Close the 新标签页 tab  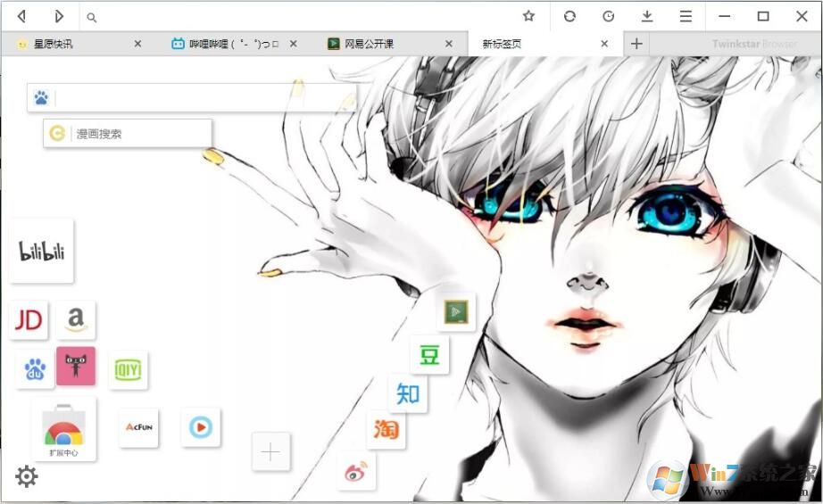[604, 44]
